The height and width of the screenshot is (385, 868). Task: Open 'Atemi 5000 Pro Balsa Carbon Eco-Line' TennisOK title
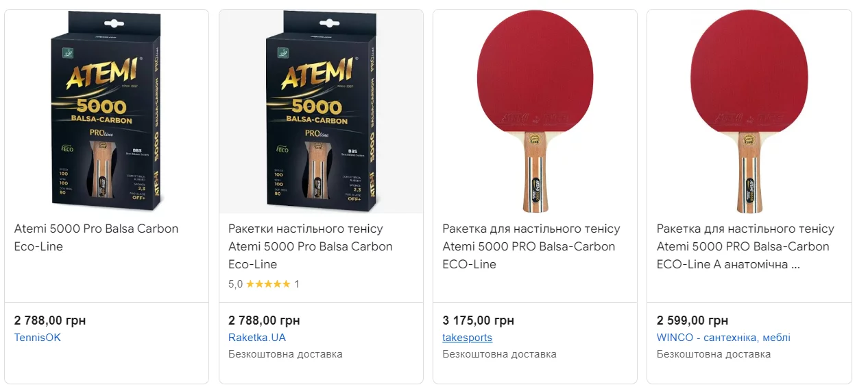pos(96,237)
